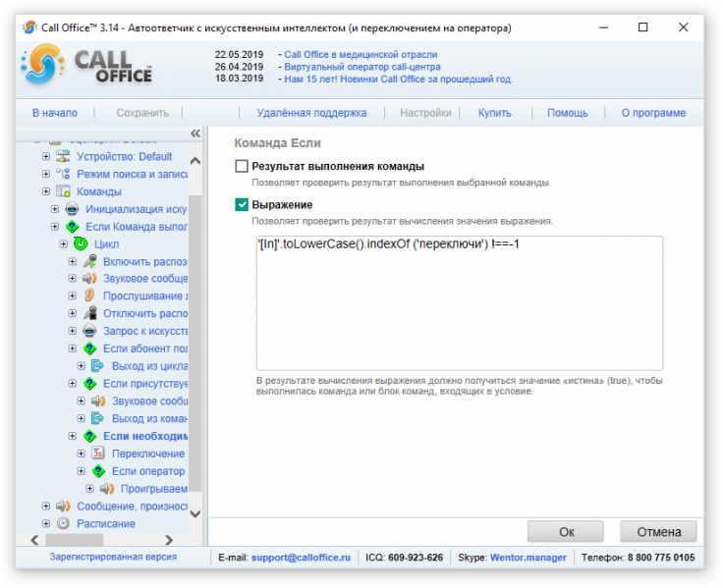Toggle expander next to Если необходимо
This screenshot has width=723, height=588.
(73, 436)
